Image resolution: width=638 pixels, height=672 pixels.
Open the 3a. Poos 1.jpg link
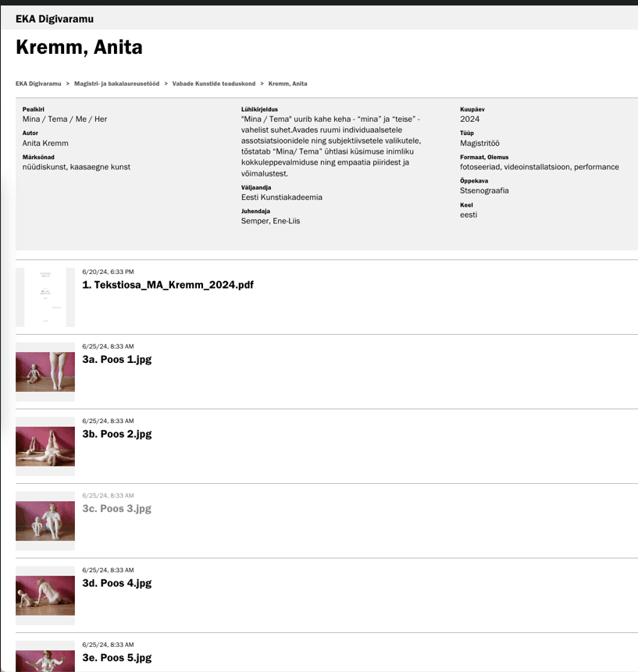tap(116, 360)
